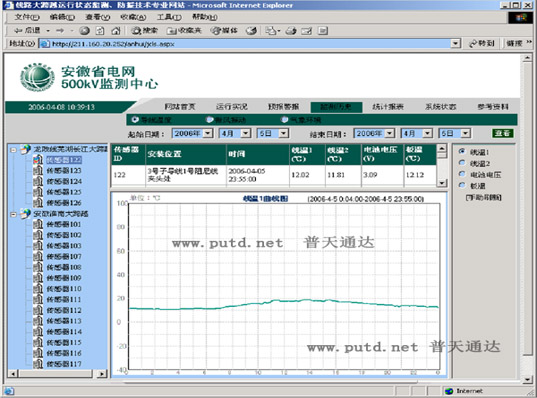
Task: Select the 微风振动 radio button
Action: pos(209,119)
